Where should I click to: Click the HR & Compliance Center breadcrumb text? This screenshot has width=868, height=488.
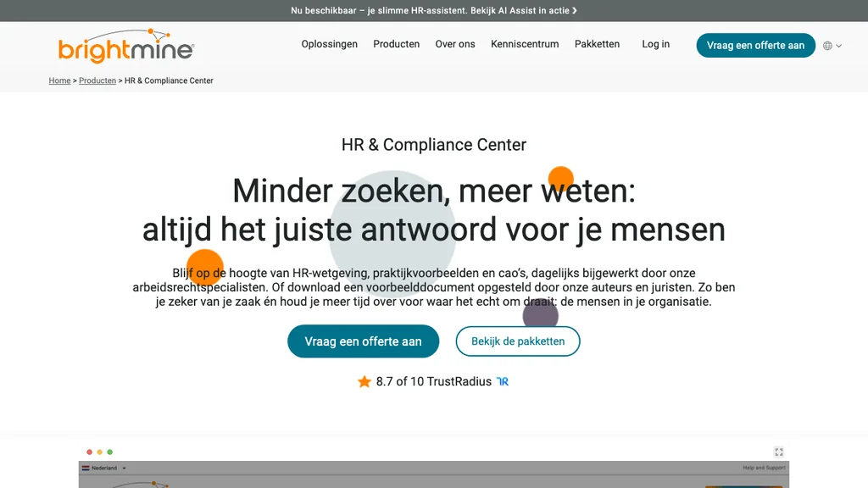click(x=169, y=80)
